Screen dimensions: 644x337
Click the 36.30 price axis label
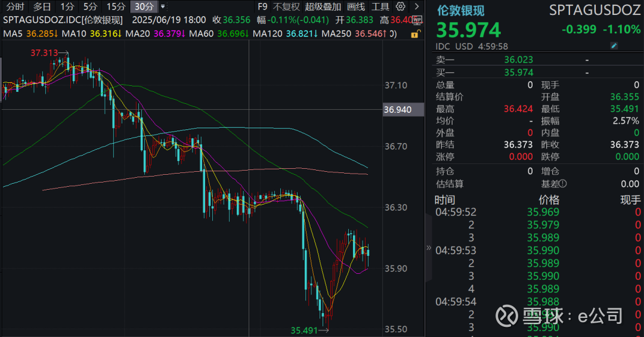(396, 208)
